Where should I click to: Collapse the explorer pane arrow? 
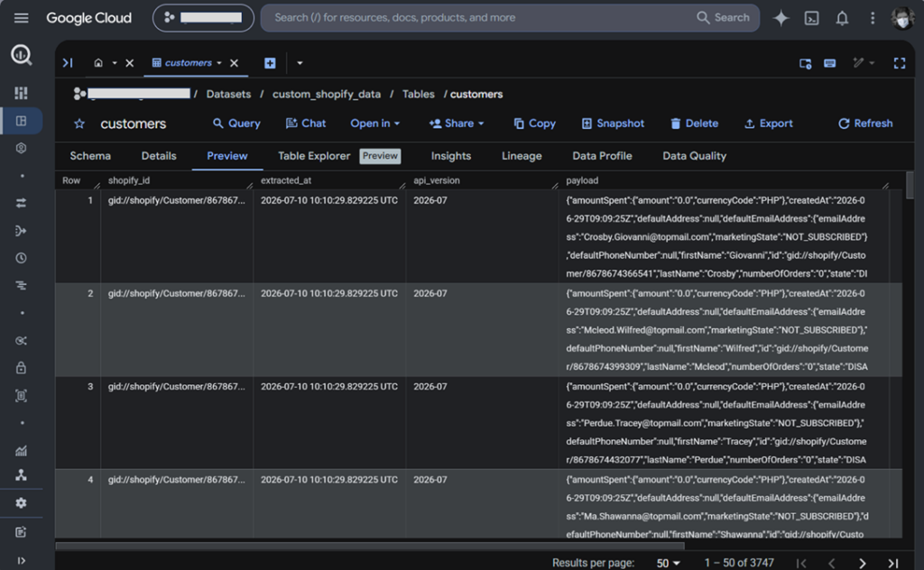(x=68, y=62)
